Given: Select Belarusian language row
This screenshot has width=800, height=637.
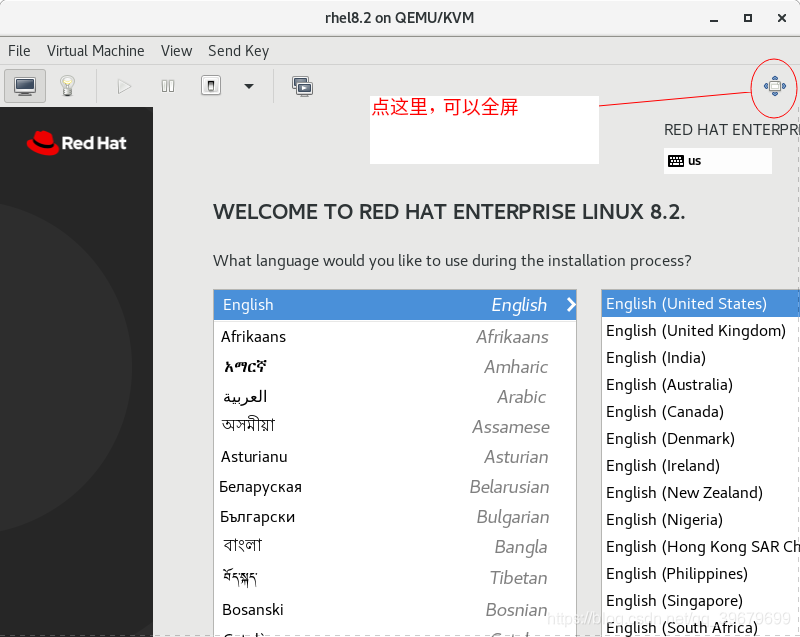Looking at the screenshot, I should coord(395,487).
